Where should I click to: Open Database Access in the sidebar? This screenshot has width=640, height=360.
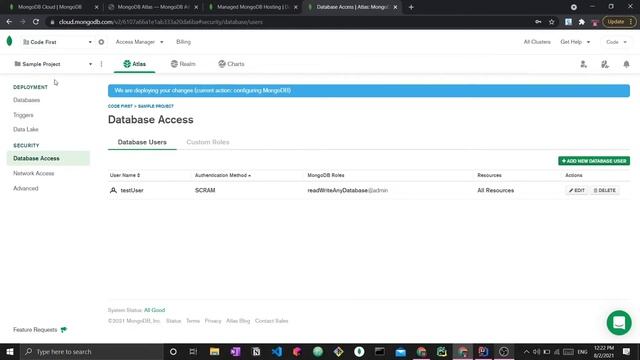point(48,158)
